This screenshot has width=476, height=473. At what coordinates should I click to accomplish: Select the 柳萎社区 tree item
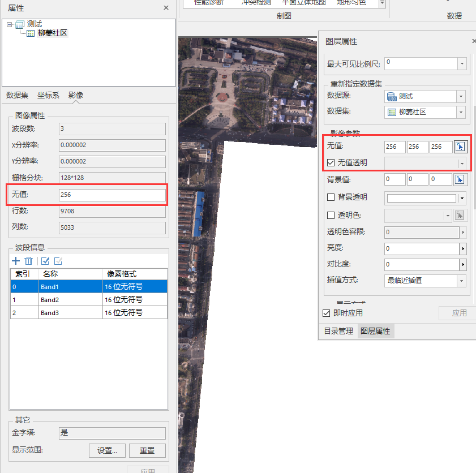[x=53, y=33]
